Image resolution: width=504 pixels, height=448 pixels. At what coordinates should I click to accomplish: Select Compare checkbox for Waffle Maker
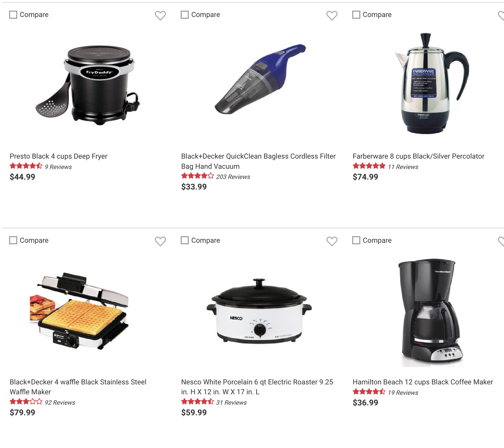tap(13, 240)
